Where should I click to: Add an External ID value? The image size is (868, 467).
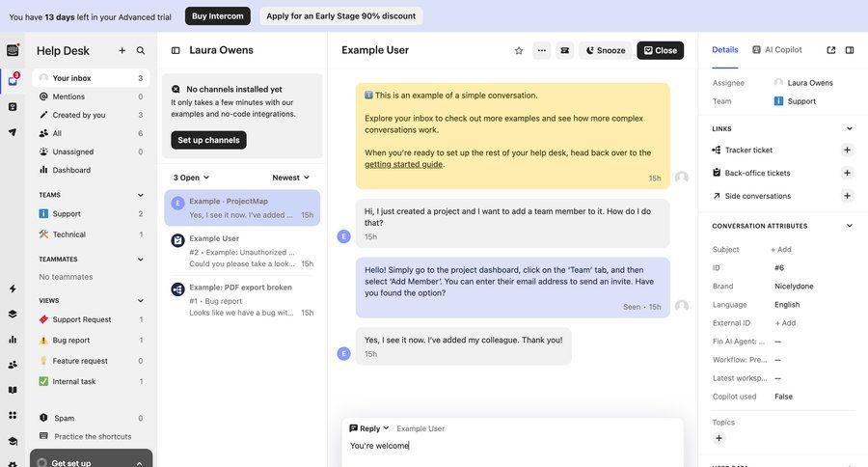pos(785,323)
